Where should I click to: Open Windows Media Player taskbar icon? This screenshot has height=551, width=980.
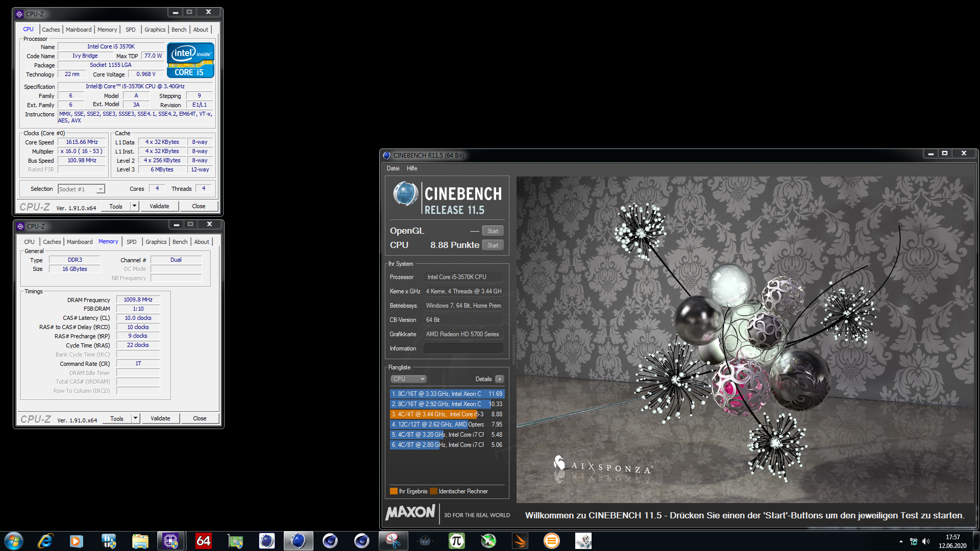point(77,541)
